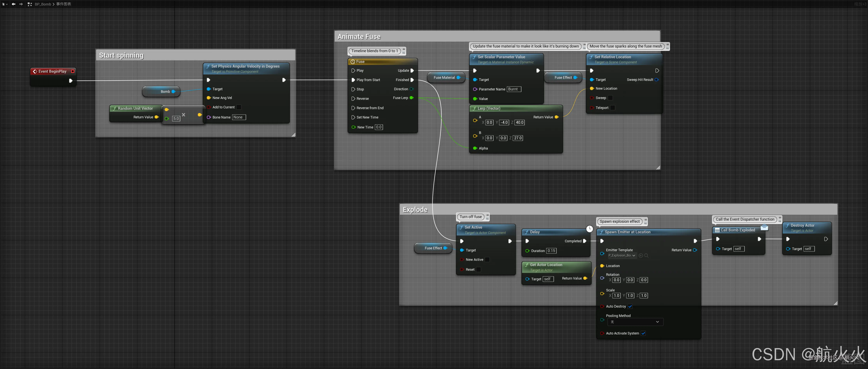Click the Fuse Lerp green output pin
The image size is (868, 369).
411,98
